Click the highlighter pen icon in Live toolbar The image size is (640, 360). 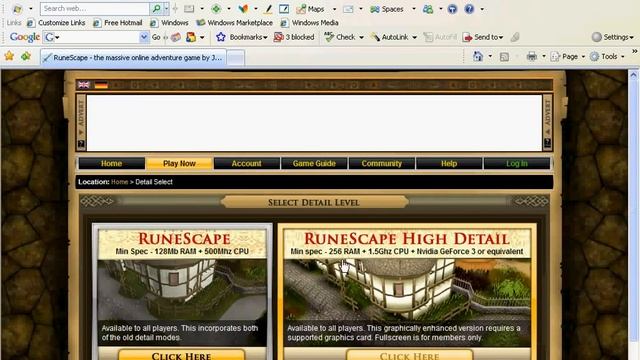(268, 9)
